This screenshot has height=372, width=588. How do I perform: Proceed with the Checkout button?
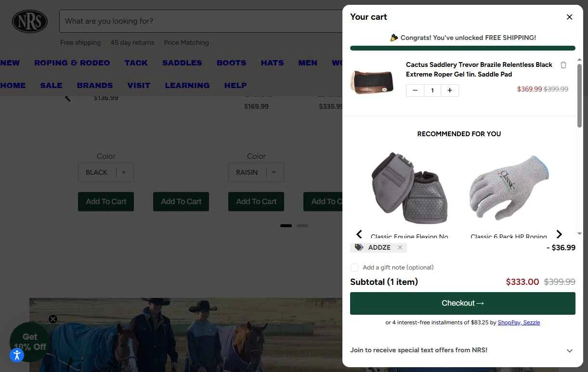pos(463,303)
